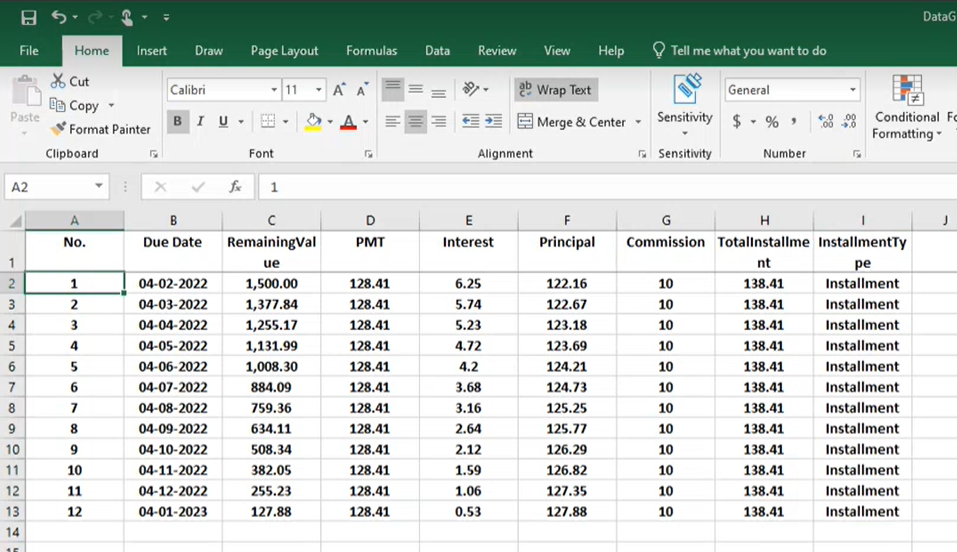Image resolution: width=957 pixels, height=552 pixels.
Task: Toggle Bold formatting
Action: 178,122
